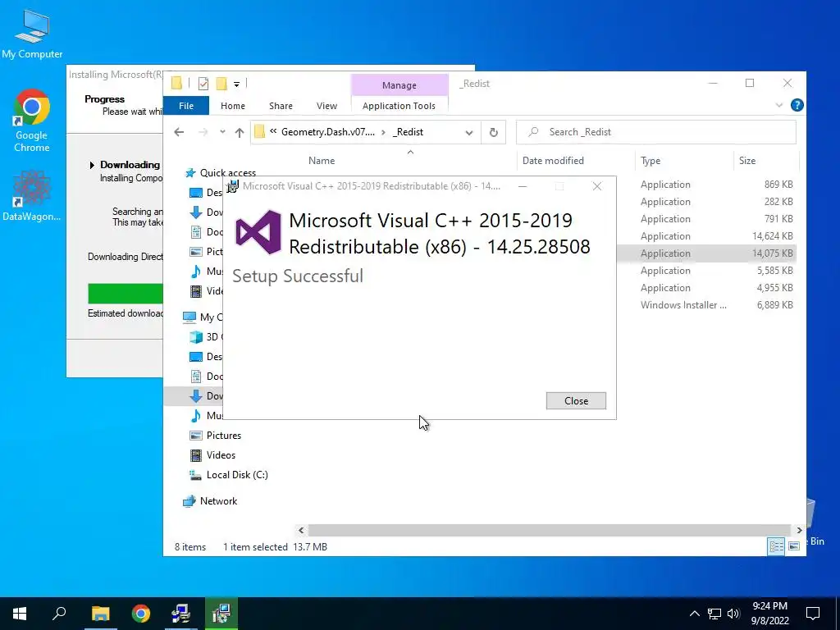Select the highlighted Downloads tree item
The image size is (840, 630).
[206, 396]
